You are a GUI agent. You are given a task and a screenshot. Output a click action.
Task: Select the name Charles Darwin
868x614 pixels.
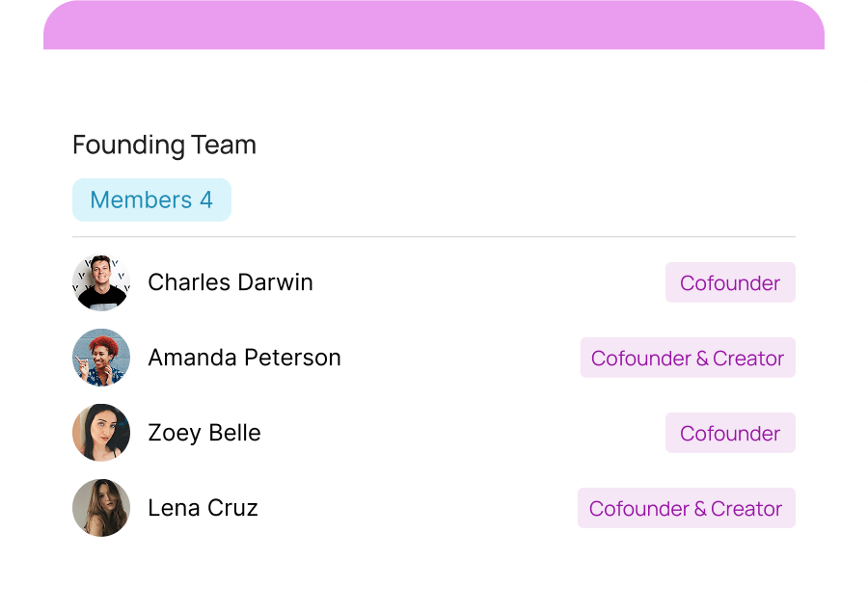(231, 282)
